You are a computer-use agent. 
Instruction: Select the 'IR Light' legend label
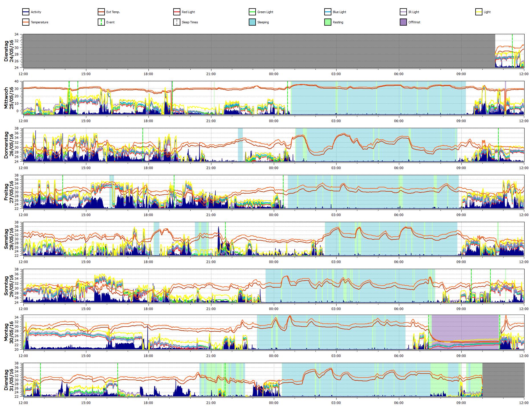coord(414,12)
